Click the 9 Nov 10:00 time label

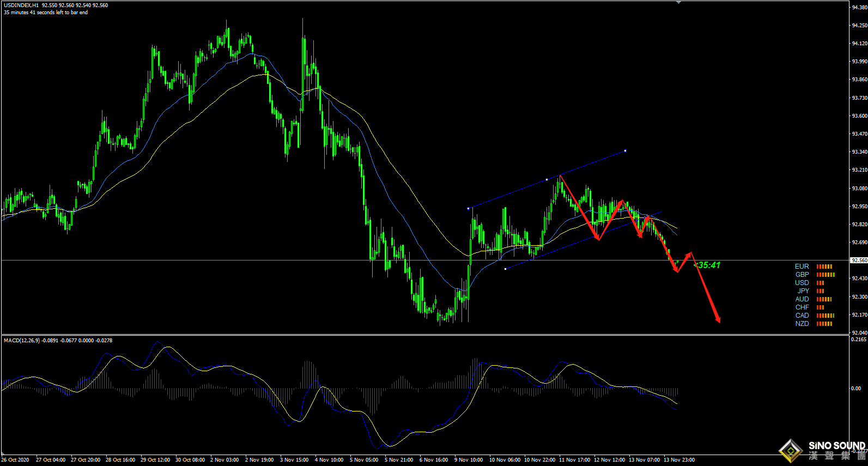click(x=469, y=460)
